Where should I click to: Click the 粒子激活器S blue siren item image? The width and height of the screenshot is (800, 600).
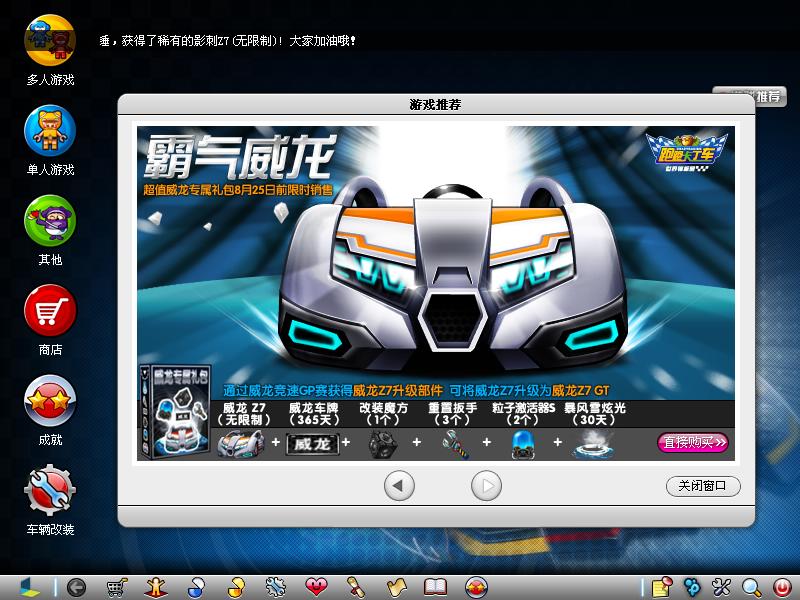(x=523, y=444)
